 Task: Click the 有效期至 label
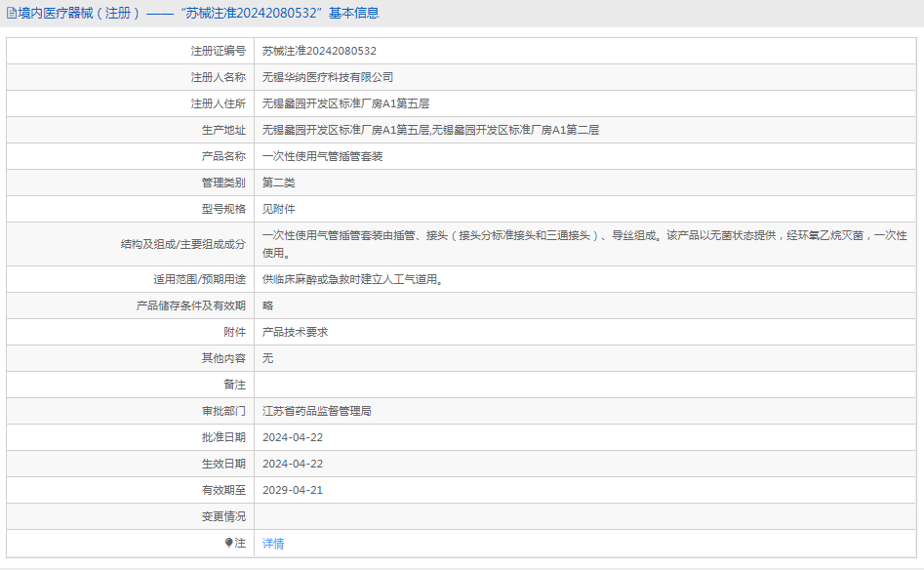coord(223,490)
